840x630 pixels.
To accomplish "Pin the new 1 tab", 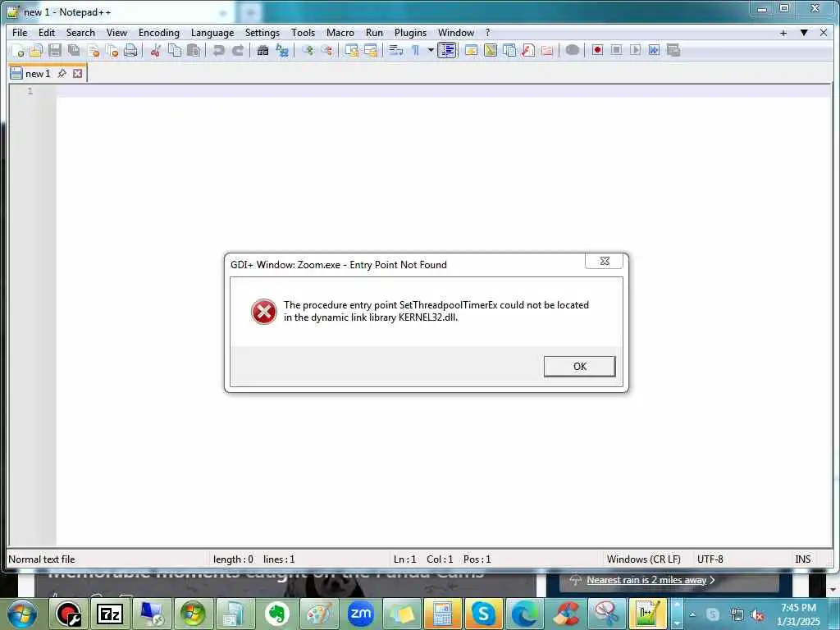I will coord(62,73).
